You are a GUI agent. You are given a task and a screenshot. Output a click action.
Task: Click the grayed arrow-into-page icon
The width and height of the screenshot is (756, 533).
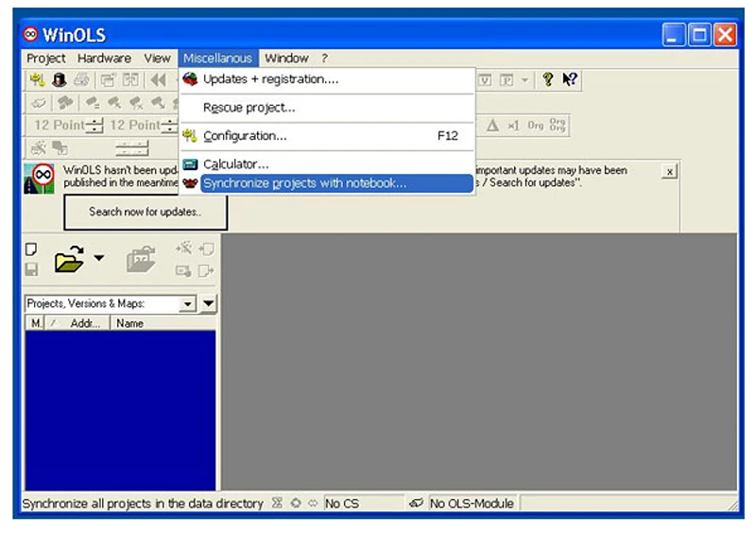(x=206, y=249)
